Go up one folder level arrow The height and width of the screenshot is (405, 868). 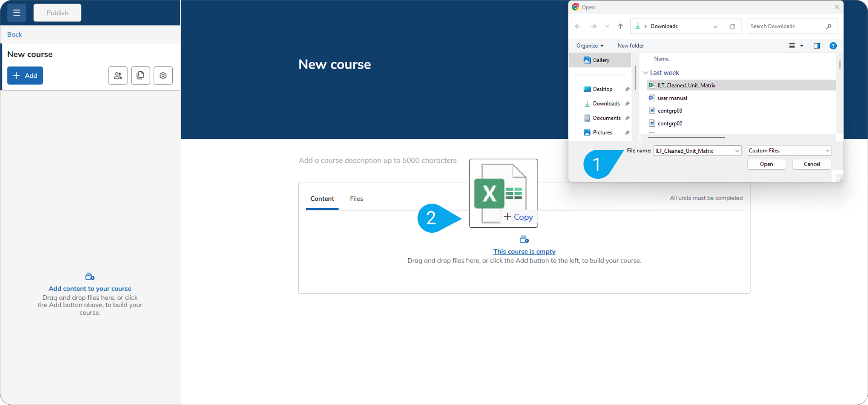(620, 26)
